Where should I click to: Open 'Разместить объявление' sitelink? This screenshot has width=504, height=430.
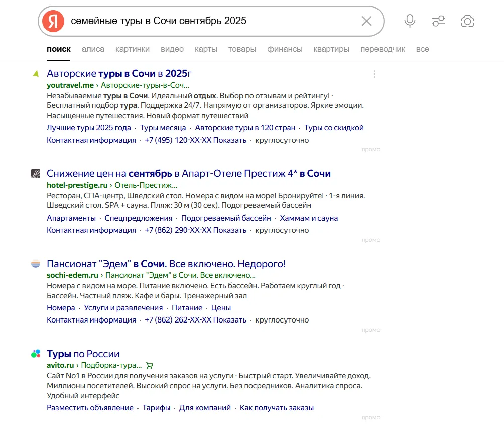(x=90, y=408)
